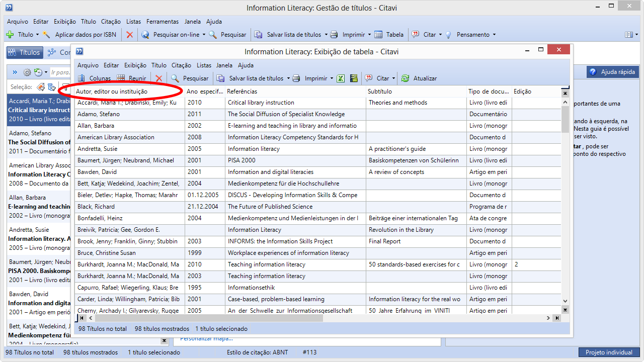This screenshot has height=362, width=644.
Task: Click the Pensamento light bulb icon
Action: click(x=448, y=35)
